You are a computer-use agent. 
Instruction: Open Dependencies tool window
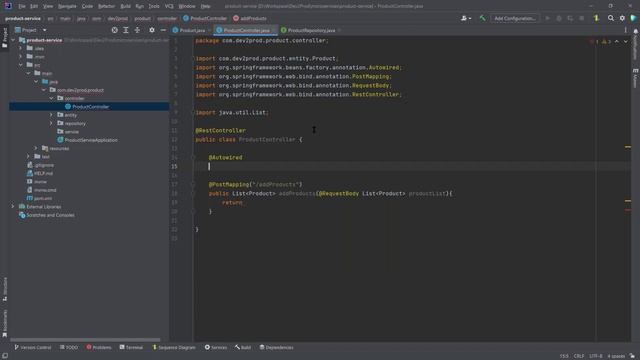coord(276,347)
